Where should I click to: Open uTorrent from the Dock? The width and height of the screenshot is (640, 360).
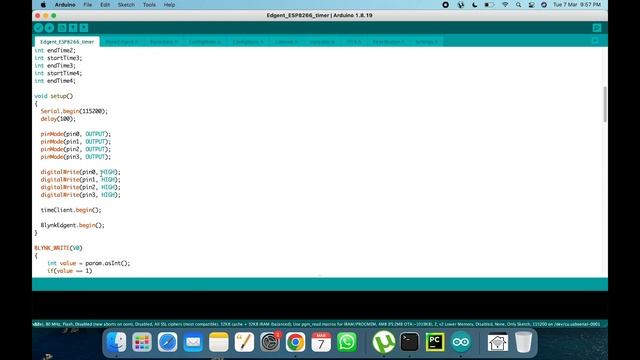point(384,342)
